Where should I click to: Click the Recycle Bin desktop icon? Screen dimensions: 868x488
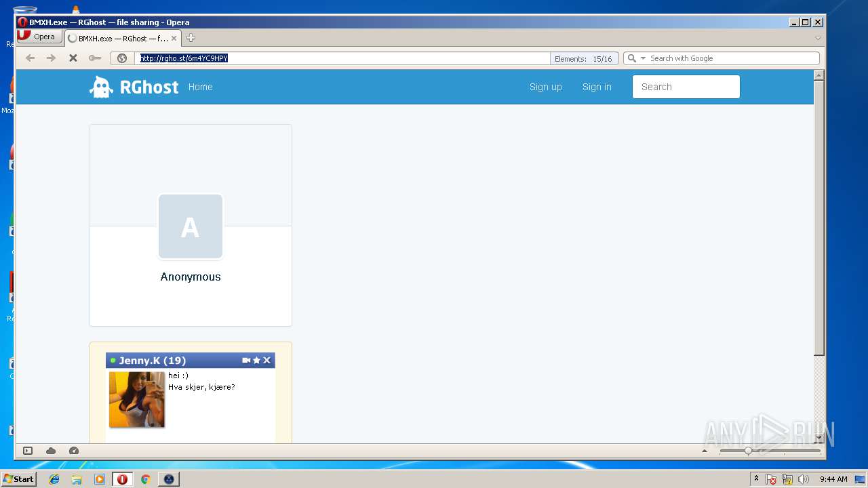24,10
